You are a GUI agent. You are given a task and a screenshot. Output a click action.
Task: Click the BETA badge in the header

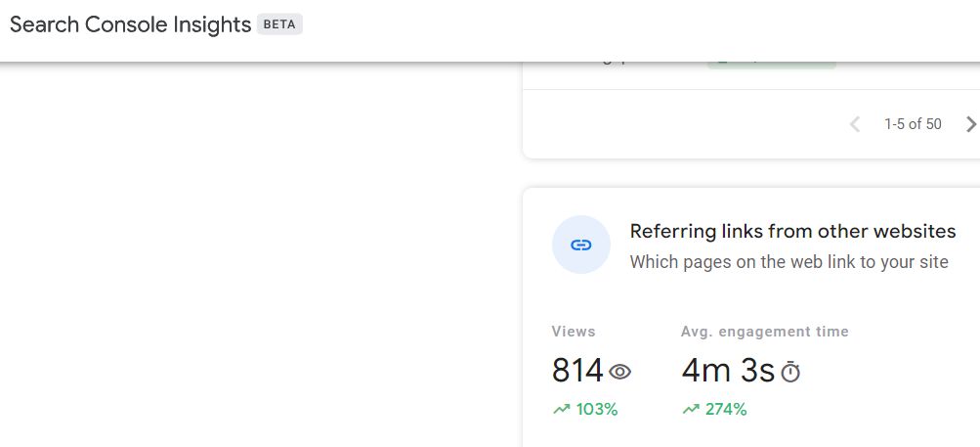[x=280, y=24]
